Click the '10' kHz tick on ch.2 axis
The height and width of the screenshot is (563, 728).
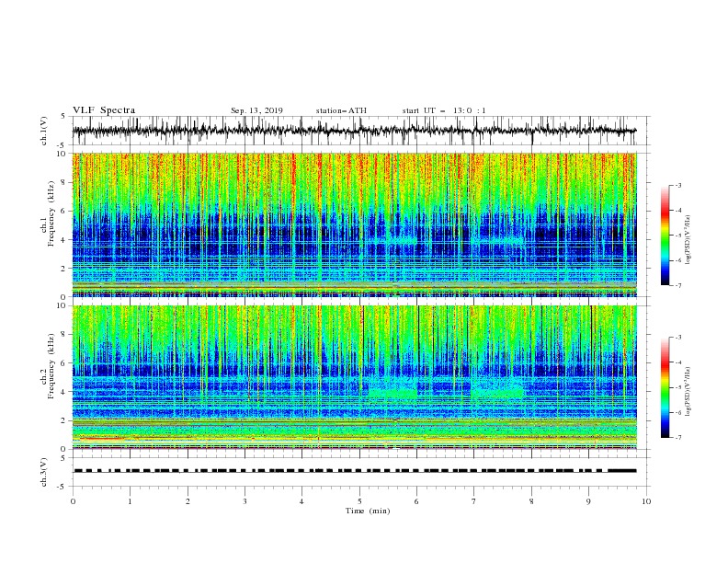pyautogui.click(x=62, y=305)
